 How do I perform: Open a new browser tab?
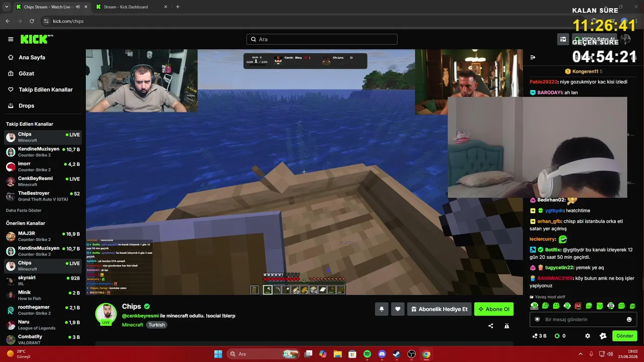[x=178, y=7]
